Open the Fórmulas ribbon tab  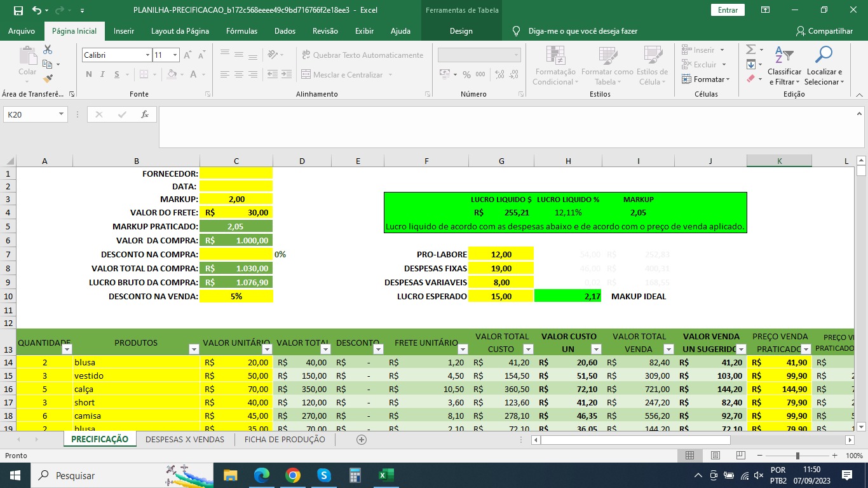pyautogui.click(x=241, y=30)
